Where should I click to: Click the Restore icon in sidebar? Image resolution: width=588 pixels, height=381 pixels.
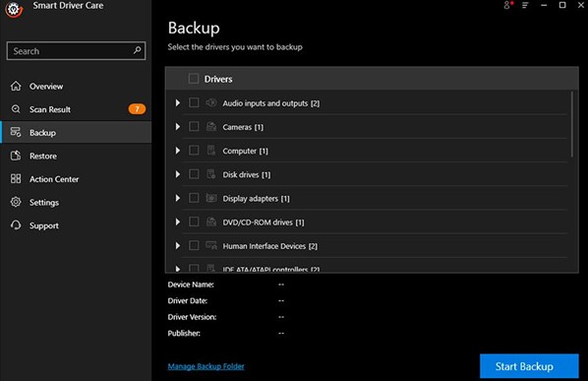point(16,156)
